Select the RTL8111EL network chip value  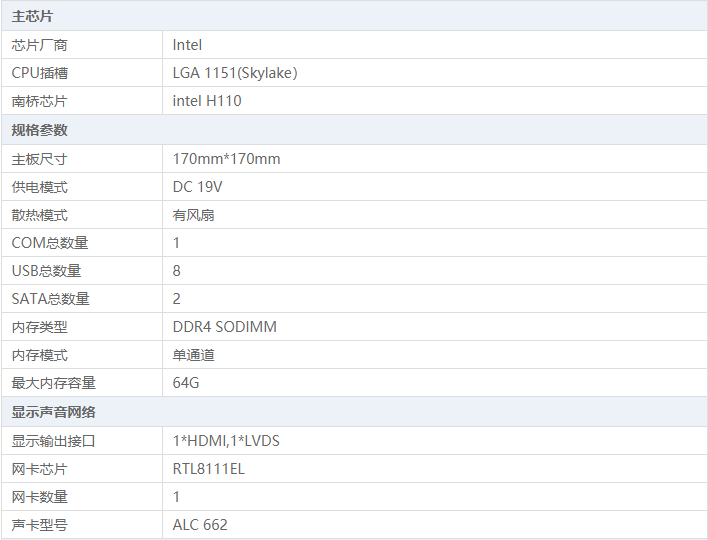208,469
